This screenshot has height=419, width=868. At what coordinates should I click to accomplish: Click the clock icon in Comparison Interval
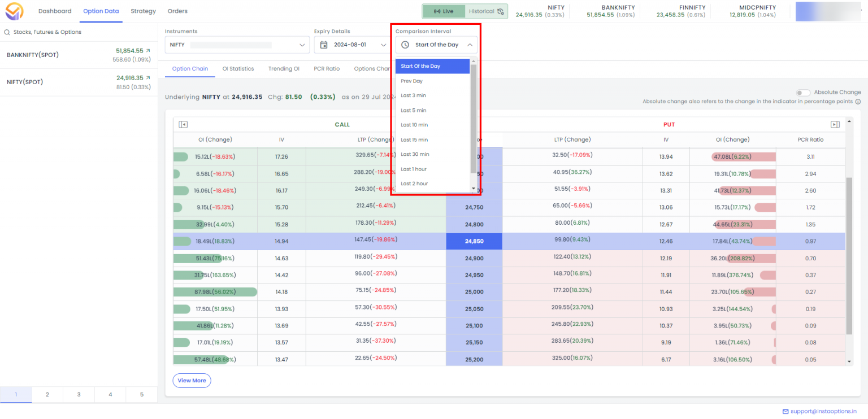click(x=405, y=45)
